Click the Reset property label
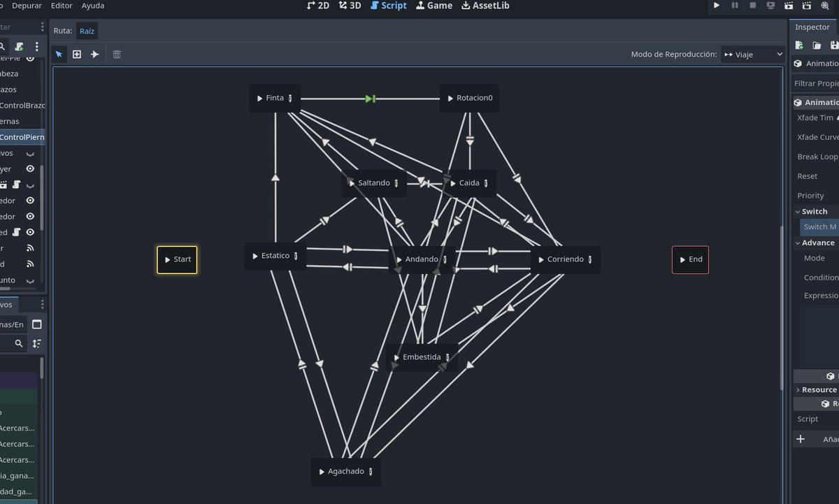The width and height of the screenshot is (839, 504). click(x=808, y=176)
